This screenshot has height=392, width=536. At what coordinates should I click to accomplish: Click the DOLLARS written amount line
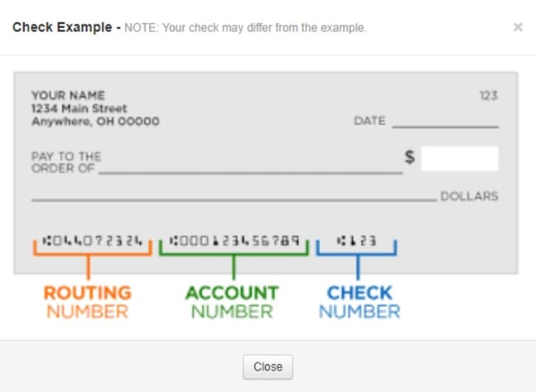coord(234,199)
